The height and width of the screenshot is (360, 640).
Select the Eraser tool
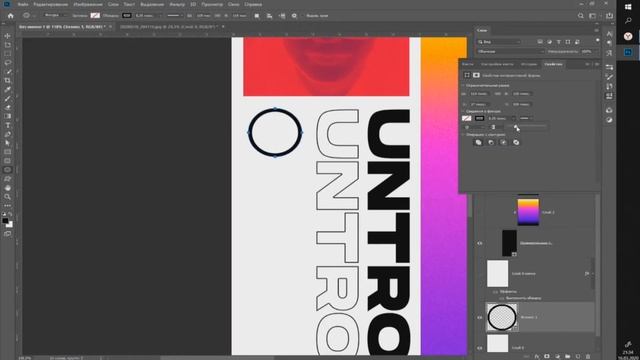[7, 107]
